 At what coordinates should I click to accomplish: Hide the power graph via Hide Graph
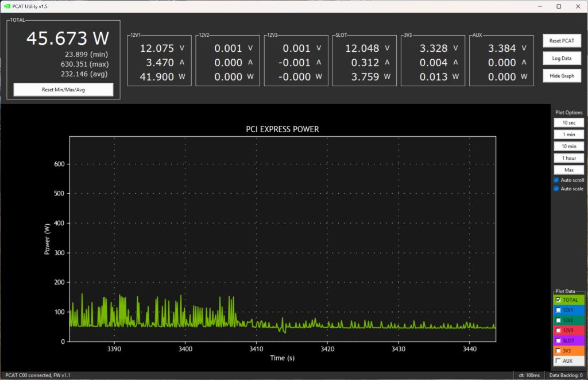(x=562, y=75)
